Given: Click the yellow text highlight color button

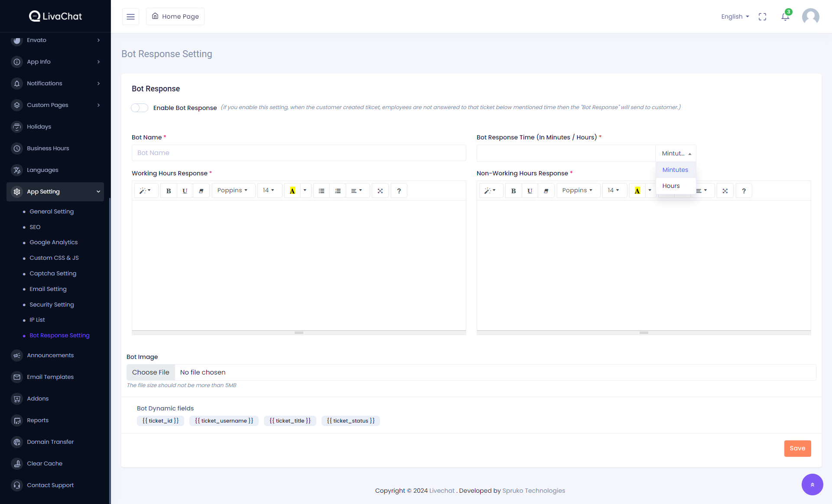Looking at the screenshot, I should click(292, 191).
